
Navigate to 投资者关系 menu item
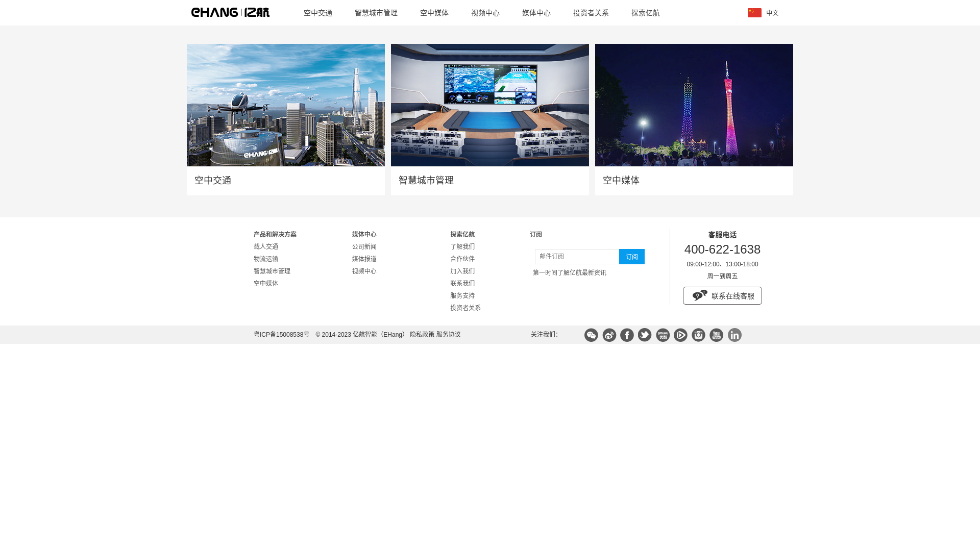click(x=591, y=13)
